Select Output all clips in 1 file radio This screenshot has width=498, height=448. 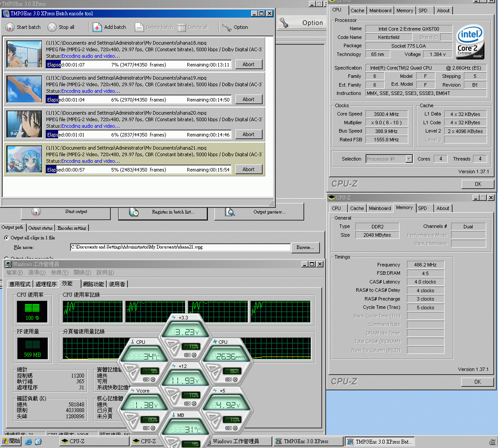pos(7,238)
